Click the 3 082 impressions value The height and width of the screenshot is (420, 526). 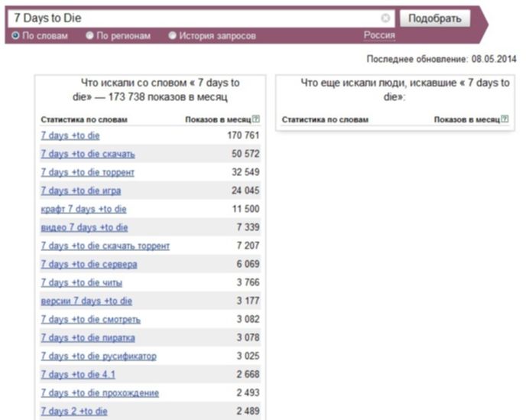(x=248, y=319)
